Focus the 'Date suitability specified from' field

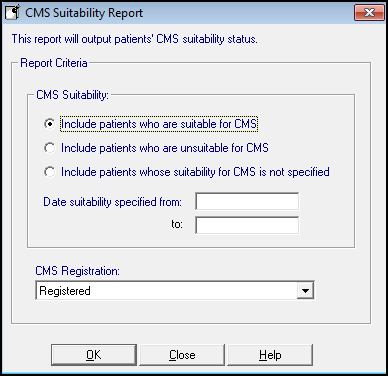247,201
